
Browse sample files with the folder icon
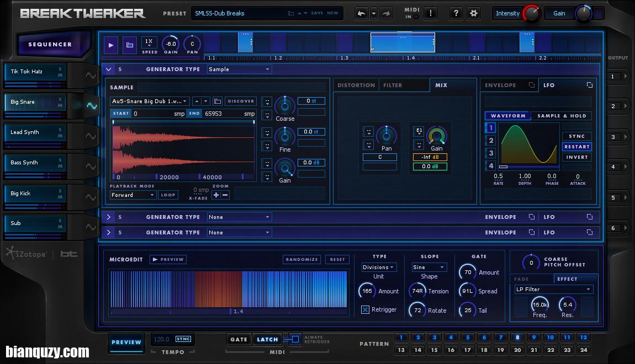pyautogui.click(x=218, y=101)
